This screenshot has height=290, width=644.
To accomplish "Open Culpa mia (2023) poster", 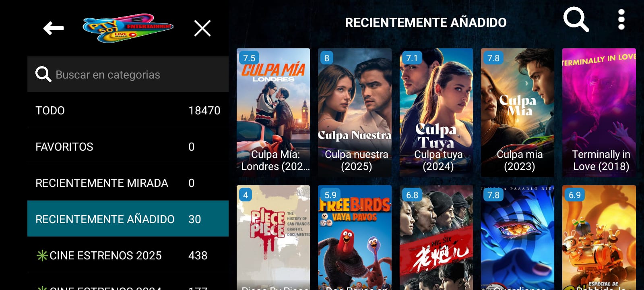I will [518, 113].
